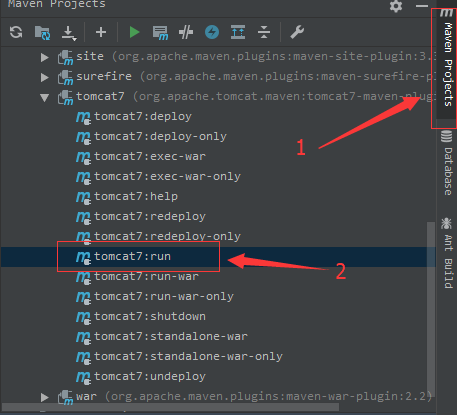Click the Reimport All Maven Projects icon
This screenshot has height=415, width=457.
click(16, 32)
